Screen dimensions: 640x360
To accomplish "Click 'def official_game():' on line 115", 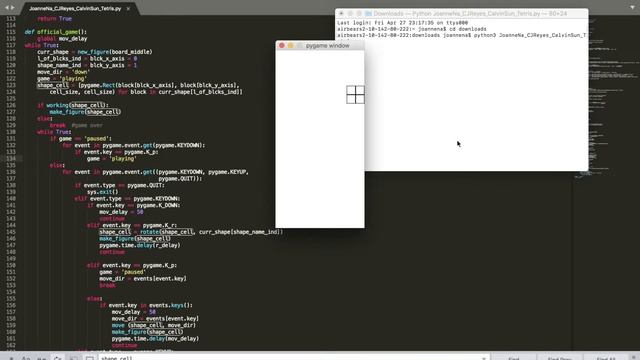I will point(56,32).
